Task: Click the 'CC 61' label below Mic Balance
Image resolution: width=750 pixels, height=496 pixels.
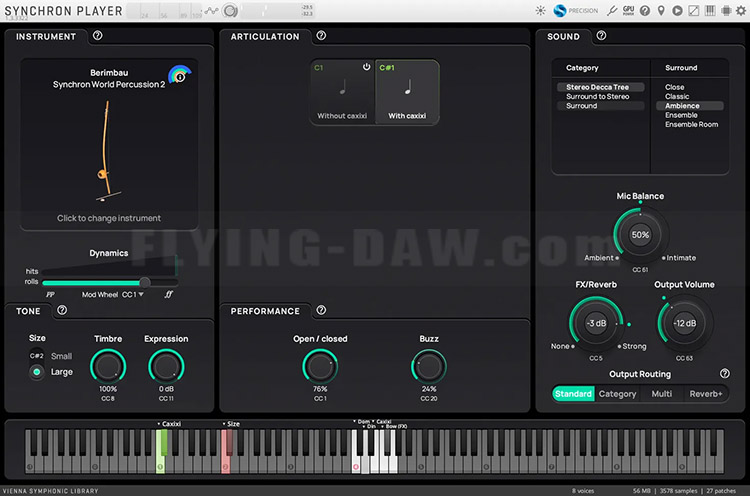Action: point(640,270)
